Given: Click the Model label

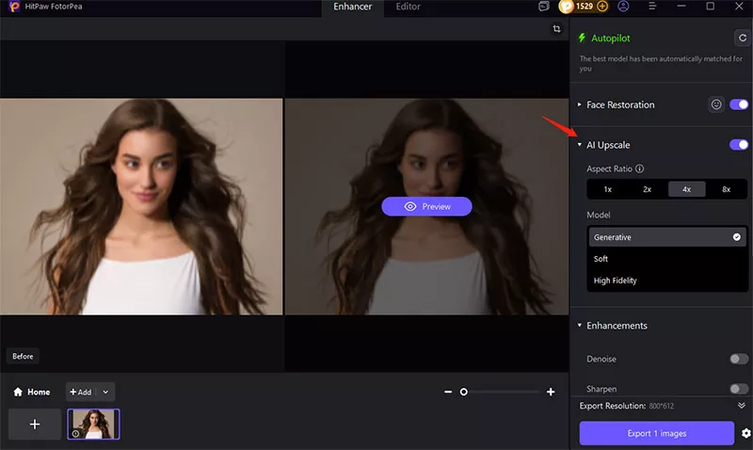Looking at the screenshot, I should pos(598,215).
